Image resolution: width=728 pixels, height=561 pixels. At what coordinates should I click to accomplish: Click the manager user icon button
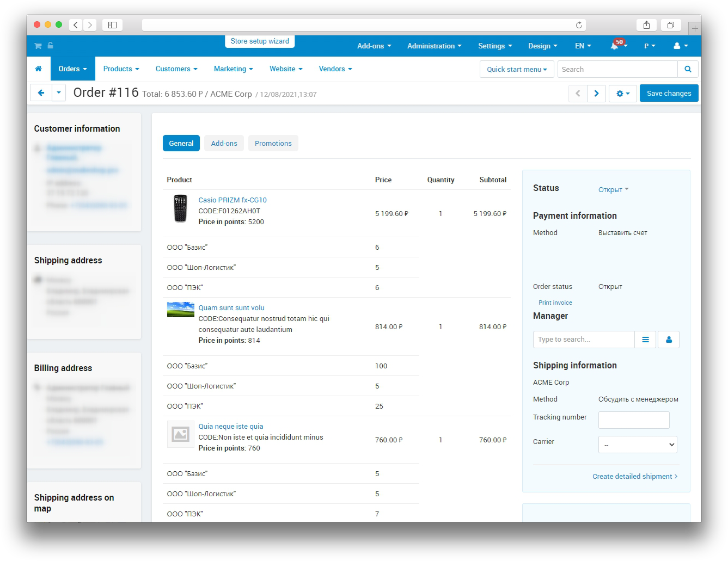click(669, 340)
